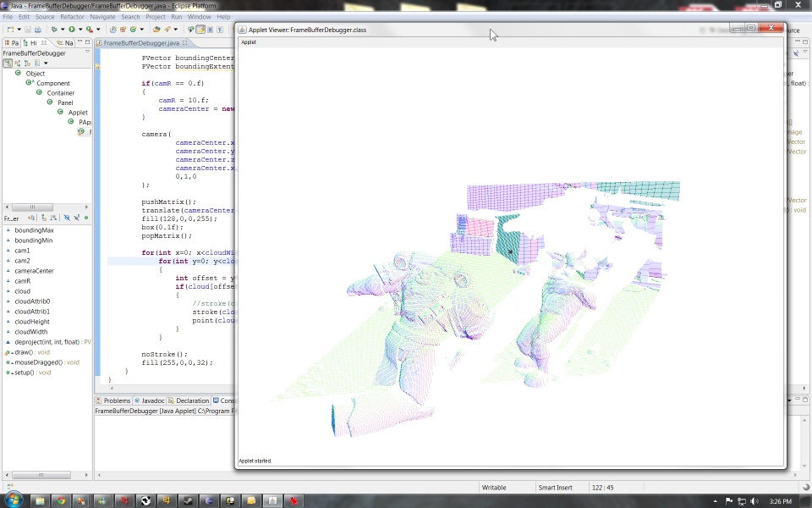Open the New Java Class dropdown arrow
Image resolution: width=812 pixels, height=508 pixels.
pos(141,30)
